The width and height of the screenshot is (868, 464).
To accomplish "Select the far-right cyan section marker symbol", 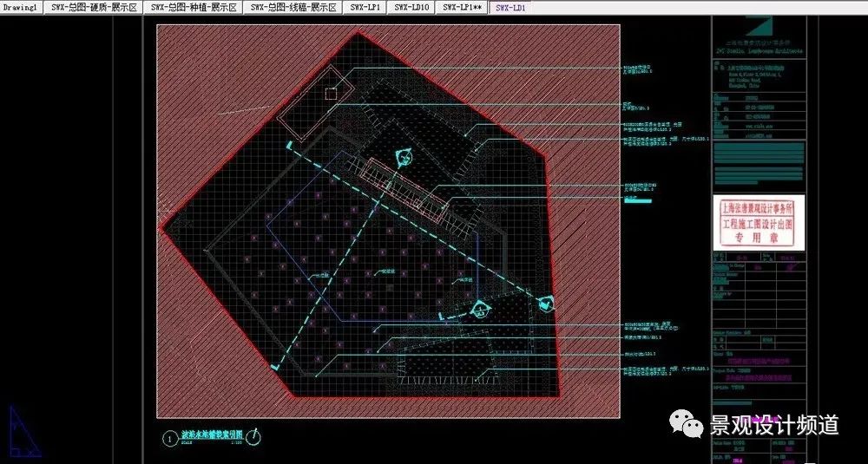I will click(546, 304).
